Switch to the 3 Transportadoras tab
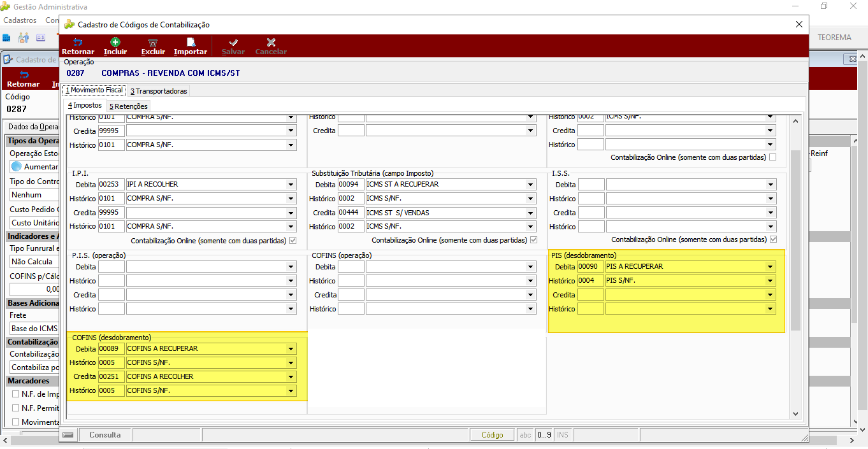Screen dimensions: 868x449 tap(159, 91)
